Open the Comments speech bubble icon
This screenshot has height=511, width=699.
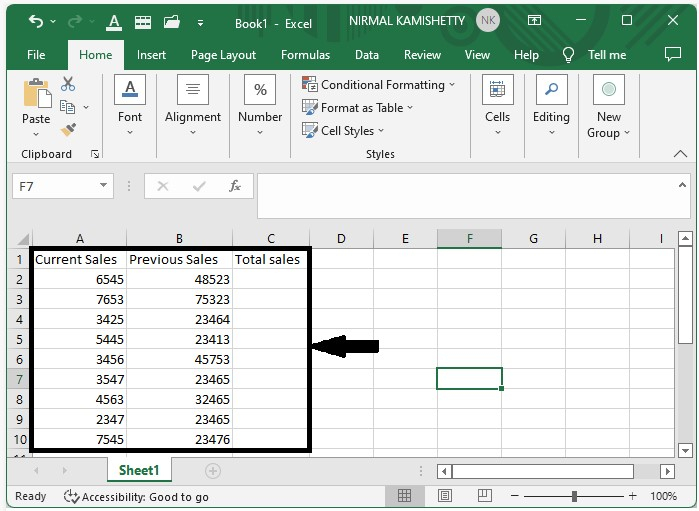pyautogui.click(x=673, y=54)
